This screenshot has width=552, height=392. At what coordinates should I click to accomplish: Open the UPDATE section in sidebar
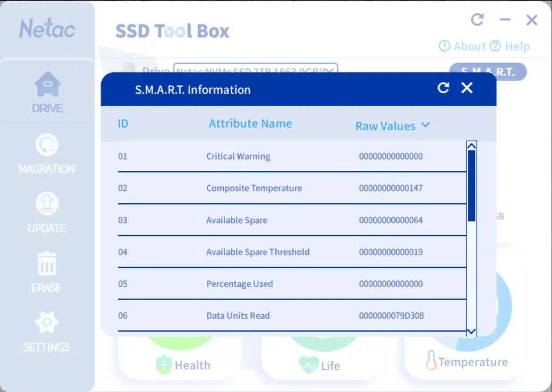click(47, 213)
